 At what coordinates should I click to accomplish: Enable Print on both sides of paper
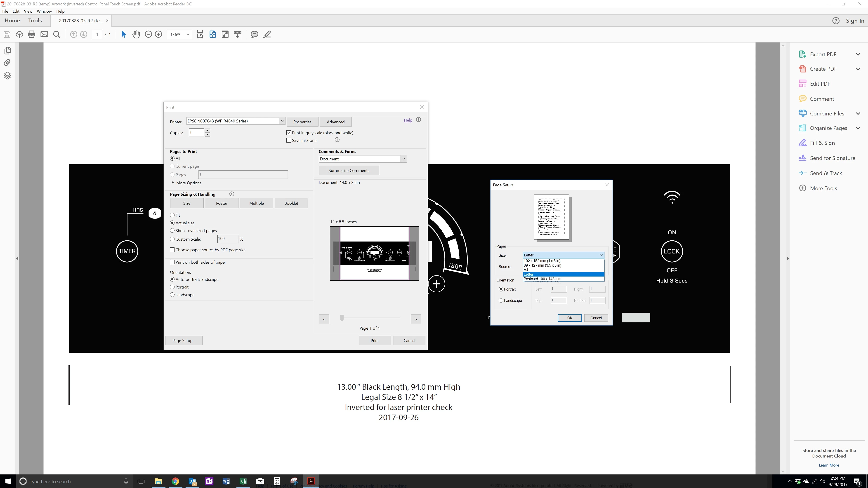click(x=172, y=262)
